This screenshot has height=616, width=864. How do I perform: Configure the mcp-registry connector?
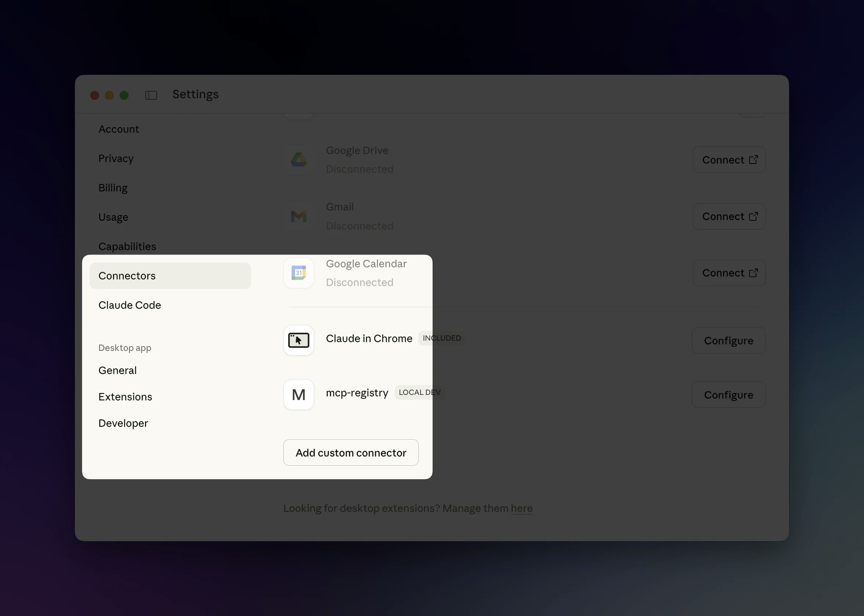729,395
